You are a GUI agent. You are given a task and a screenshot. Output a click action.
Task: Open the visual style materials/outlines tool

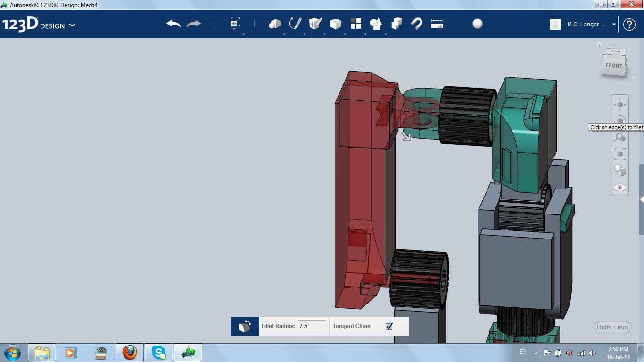620,170
